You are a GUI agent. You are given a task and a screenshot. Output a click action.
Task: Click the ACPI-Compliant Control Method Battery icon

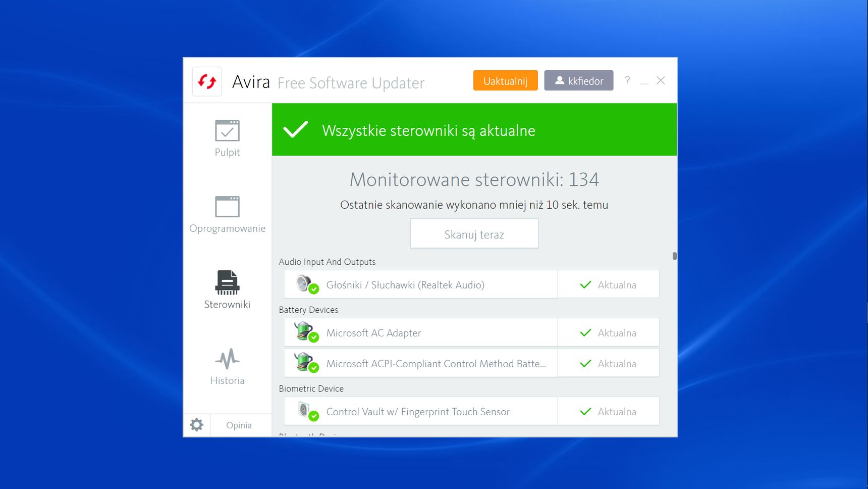click(306, 363)
